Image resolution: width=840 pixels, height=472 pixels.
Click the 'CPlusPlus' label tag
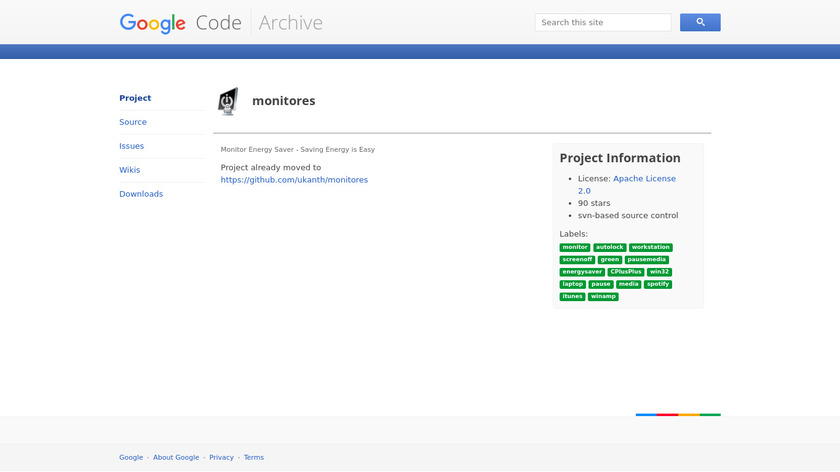point(626,272)
